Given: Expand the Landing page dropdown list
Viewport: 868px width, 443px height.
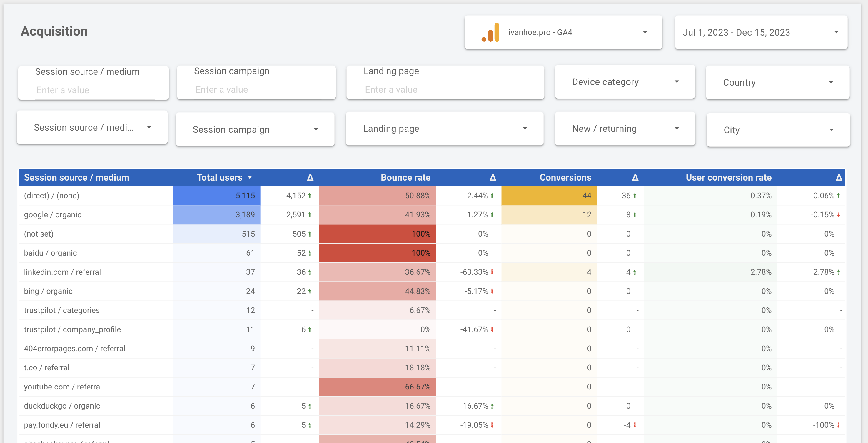Looking at the screenshot, I should tap(445, 129).
